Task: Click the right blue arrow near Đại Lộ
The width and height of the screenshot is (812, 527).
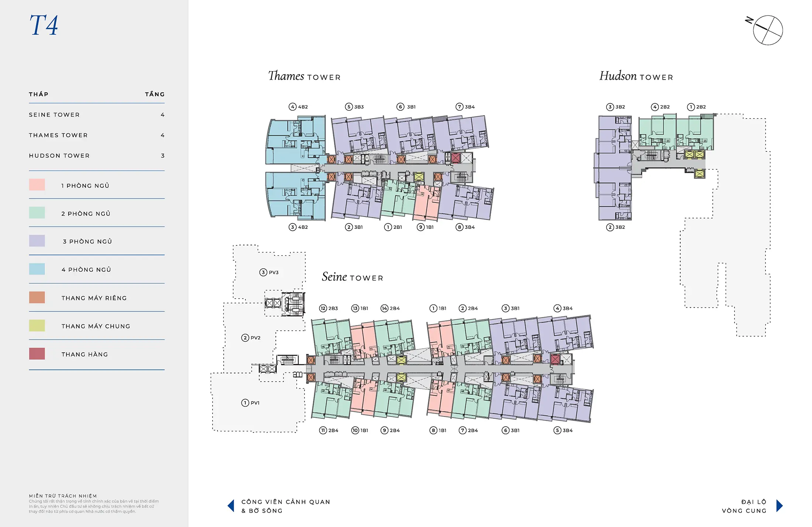Action: pos(779,506)
